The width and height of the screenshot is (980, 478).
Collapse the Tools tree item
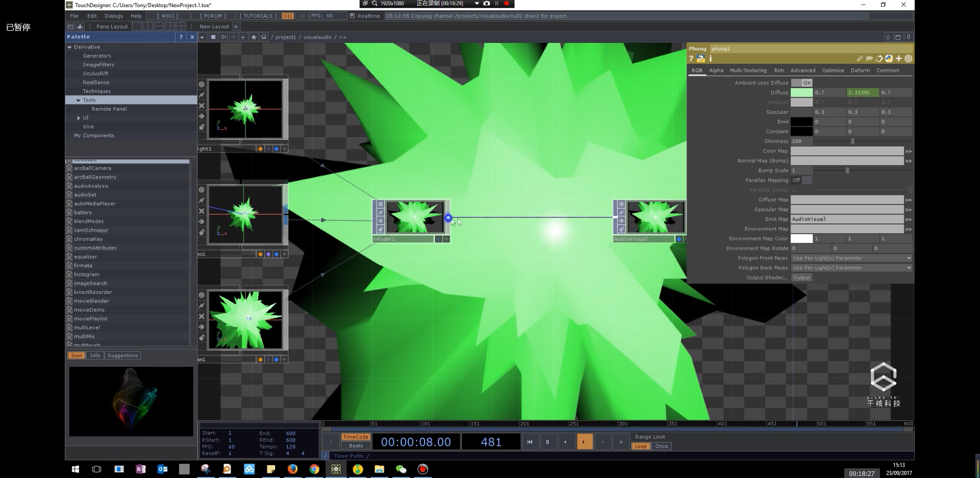(x=78, y=100)
